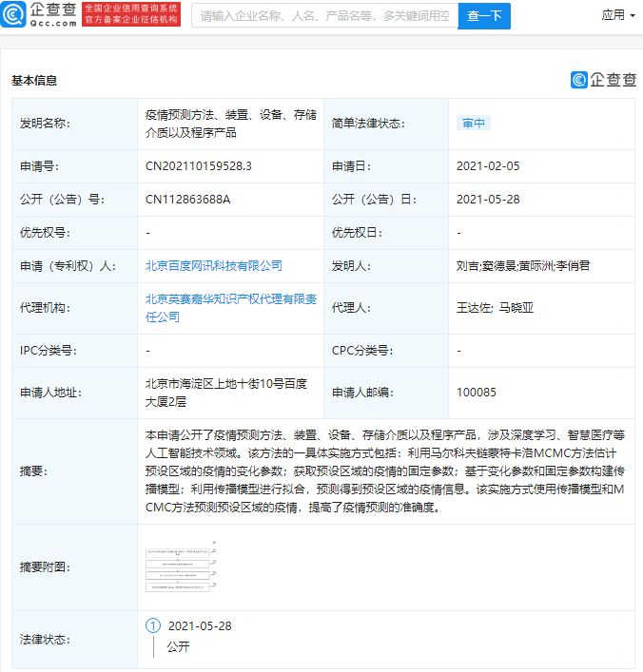Open agency 北京英赛嘉华知识产权代理有限责任公司 link
The image size is (643, 672).
point(231,308)
